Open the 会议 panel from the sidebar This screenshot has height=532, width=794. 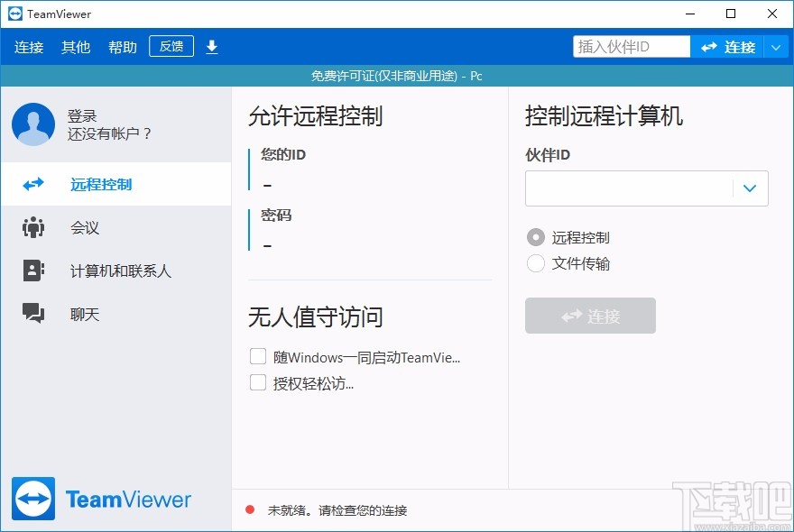point(33,227)
